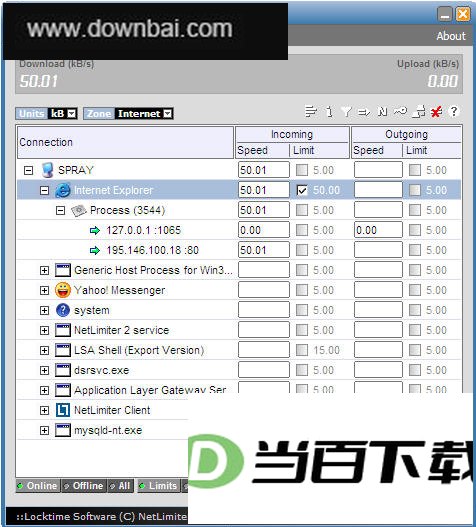The image size is (476, 527).
Task: Click the Connection column header
Action: tap(125, 142)
